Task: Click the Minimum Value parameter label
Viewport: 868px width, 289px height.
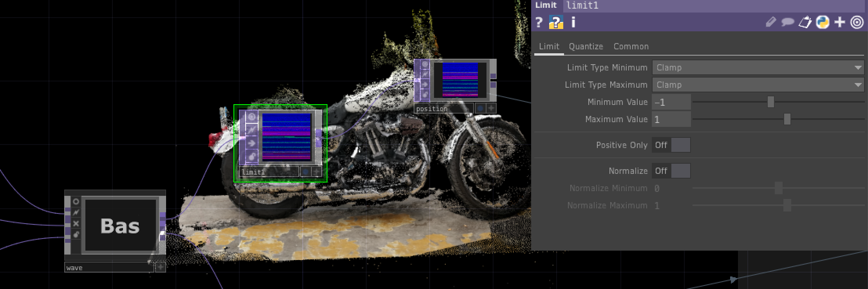Action: pyautogui.click(x=617, y=102)
